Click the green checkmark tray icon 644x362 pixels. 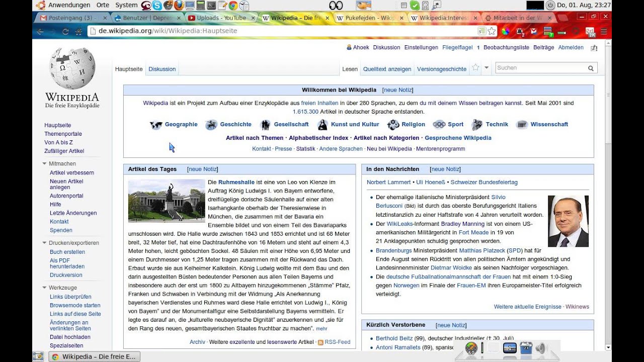click(x=415, y=6)
